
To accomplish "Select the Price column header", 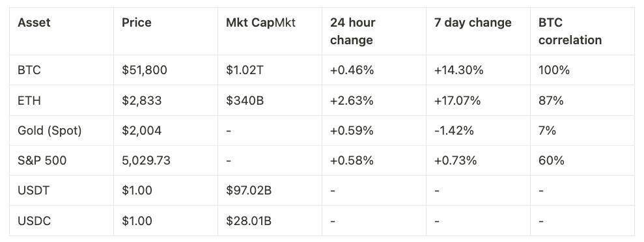I will click(136, 22).
